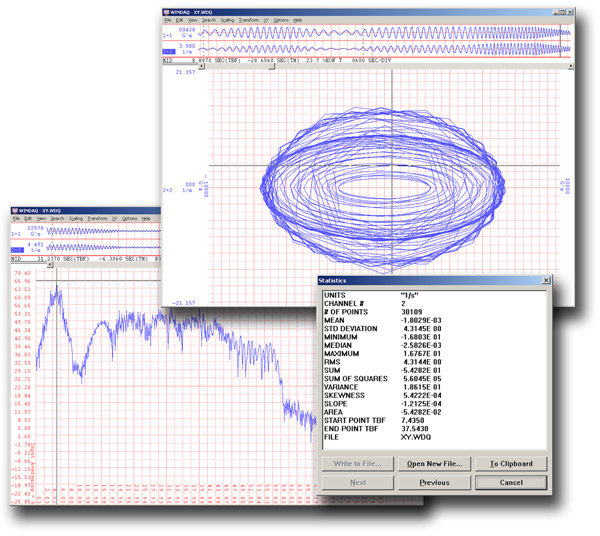Image resolution: width=600 pixels, height=536 pixels.
Task: Click the RMS row in the Statistics list
Action: pyautogui.click(x=383, y=362)
